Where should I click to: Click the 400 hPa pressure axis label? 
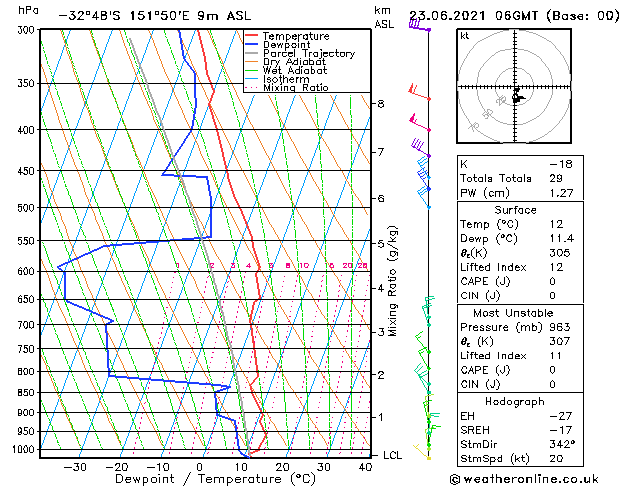[28, 130]
